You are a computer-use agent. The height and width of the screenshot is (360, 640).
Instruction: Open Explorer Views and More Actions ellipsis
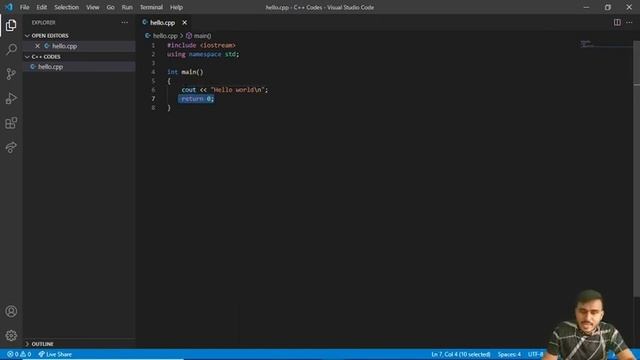click(124, 22)
